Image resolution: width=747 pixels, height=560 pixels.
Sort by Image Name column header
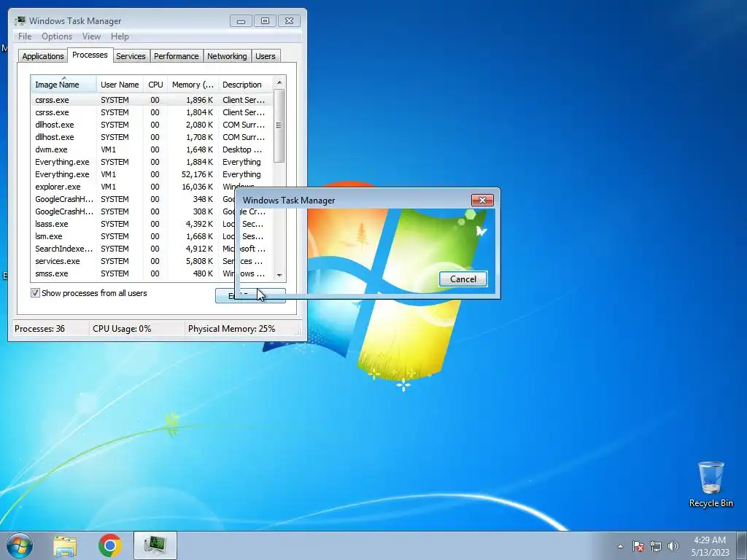[64, 85]
